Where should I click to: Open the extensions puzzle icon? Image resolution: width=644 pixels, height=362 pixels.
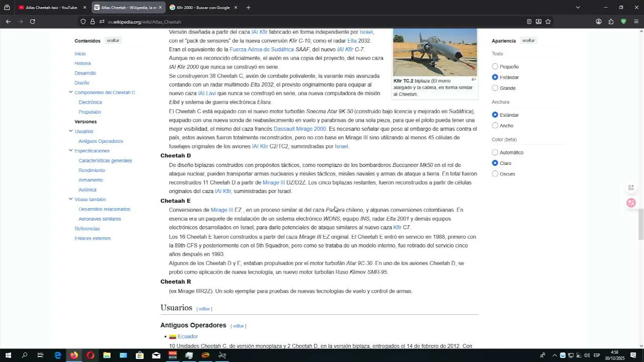(x=611, y=22)
